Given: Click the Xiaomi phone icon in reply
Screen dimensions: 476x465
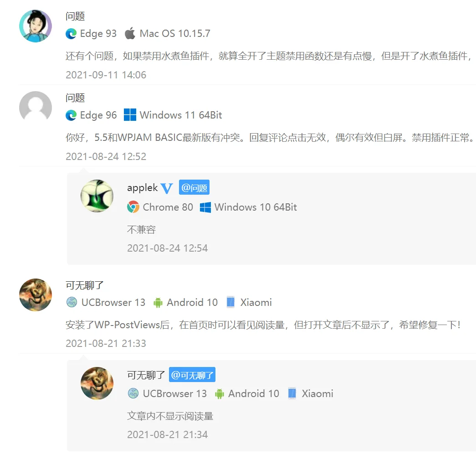Looking at the screenshot, I should 292,393.
